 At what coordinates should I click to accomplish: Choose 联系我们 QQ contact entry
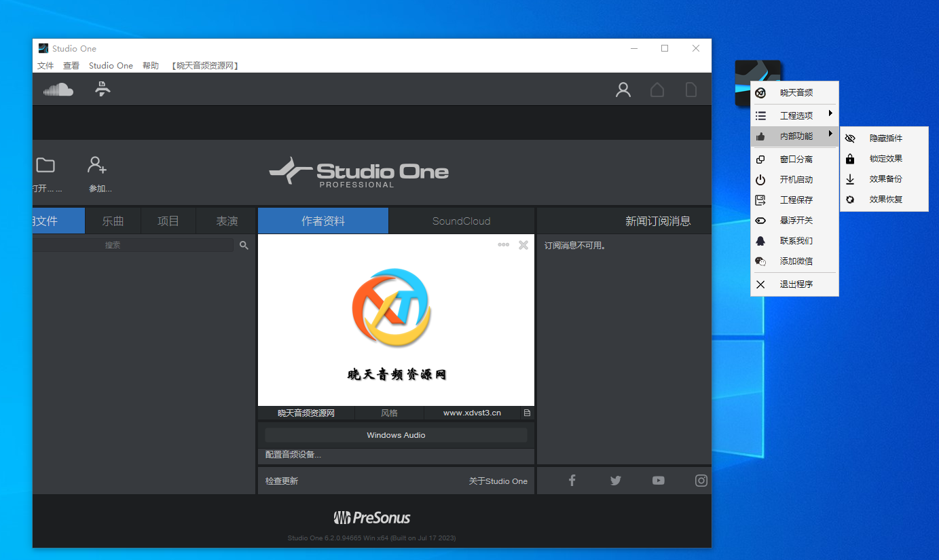click(x=794, y=241)
